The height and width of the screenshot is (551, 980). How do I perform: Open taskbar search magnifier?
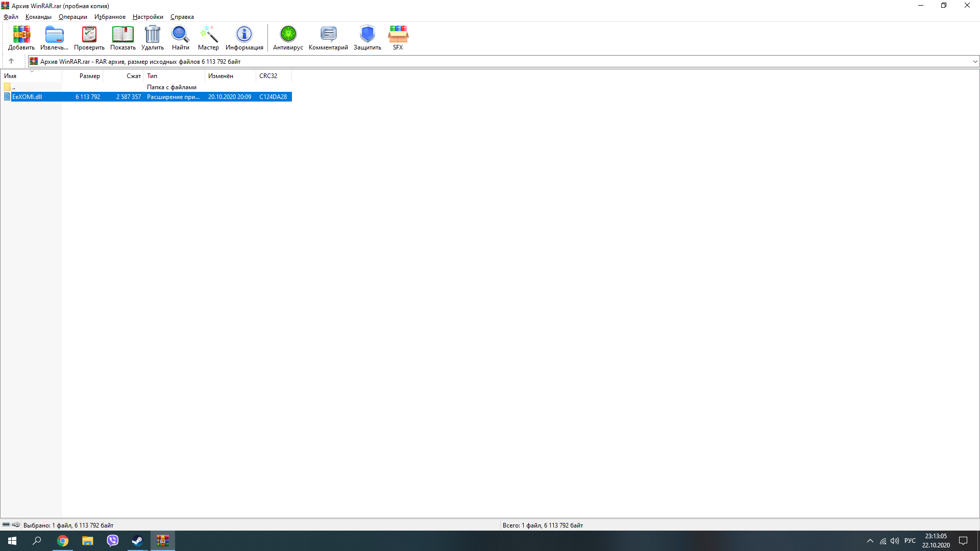point(37,541)
